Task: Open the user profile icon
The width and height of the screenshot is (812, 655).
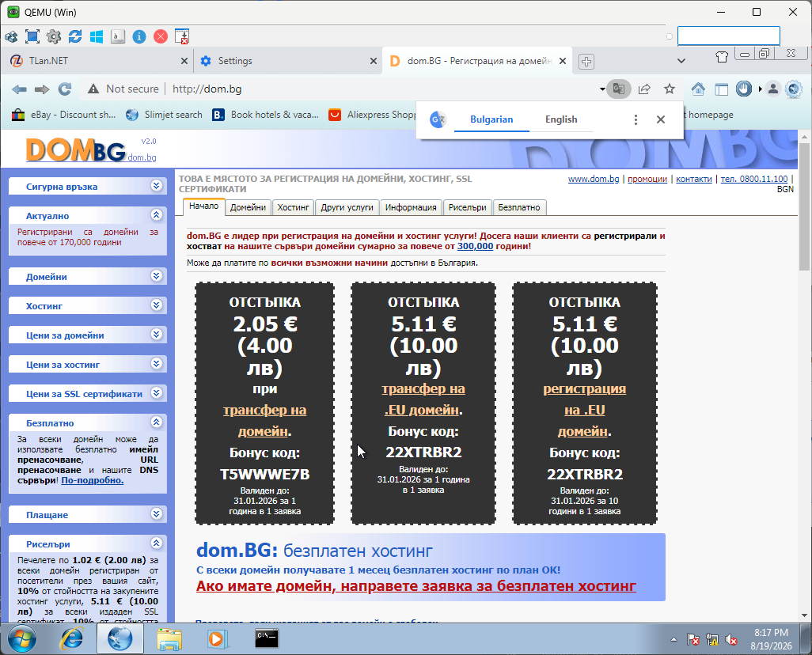Action: (772, 89)
